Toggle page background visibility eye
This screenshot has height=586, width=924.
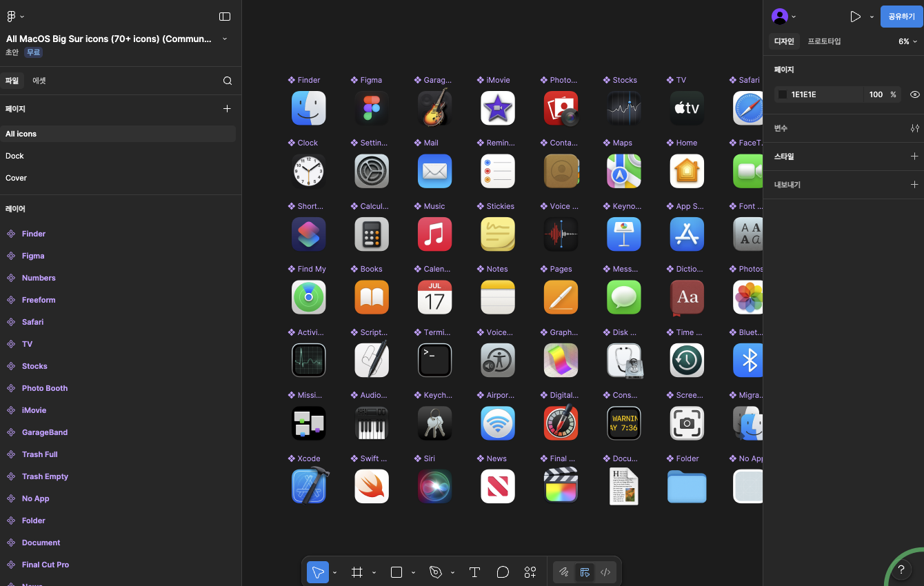click(915, 94)
